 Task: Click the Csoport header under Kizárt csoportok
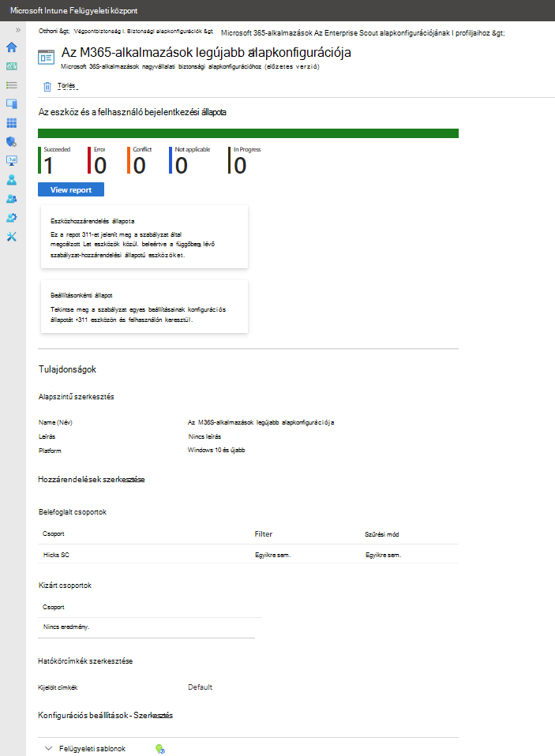coord(54,607)
